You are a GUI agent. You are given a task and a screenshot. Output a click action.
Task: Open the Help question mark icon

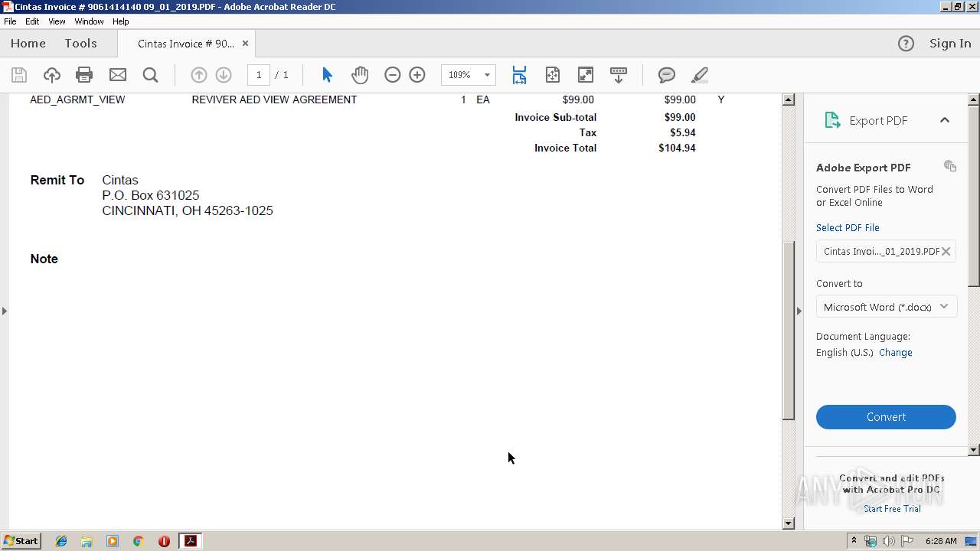point(906,44)
